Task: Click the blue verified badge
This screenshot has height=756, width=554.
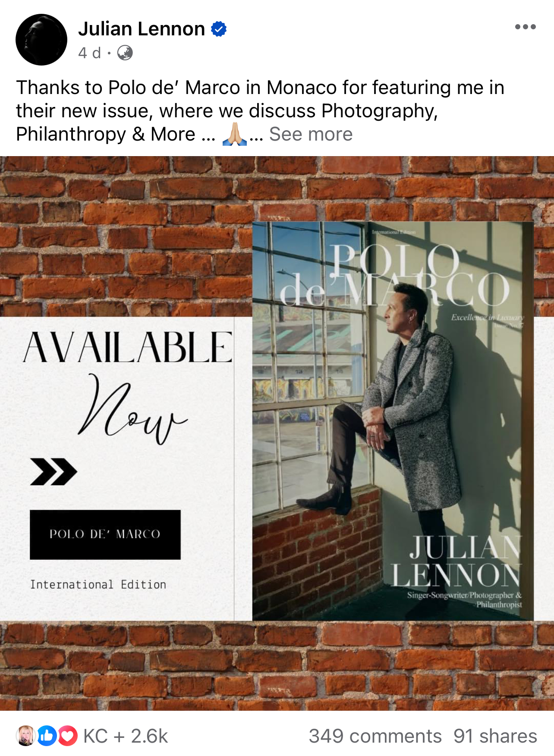Action: 219,29
